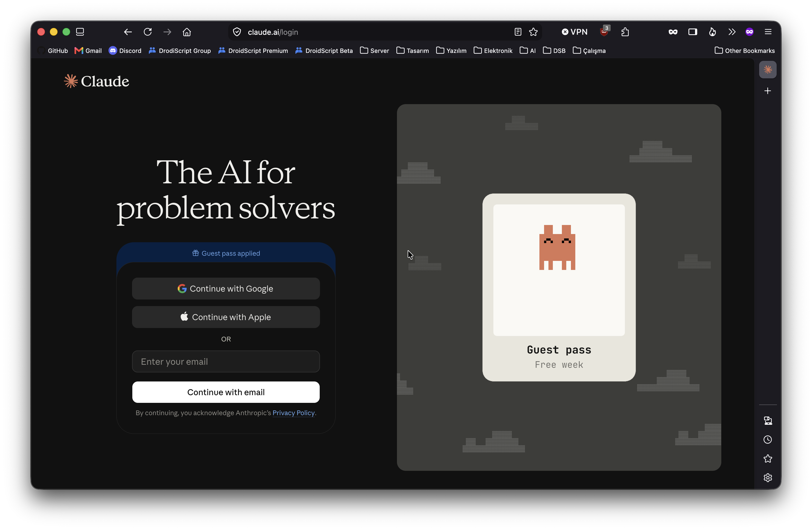
Task: Toggle the sidebar visibility icon in toolbar
Action: (693, 32)
